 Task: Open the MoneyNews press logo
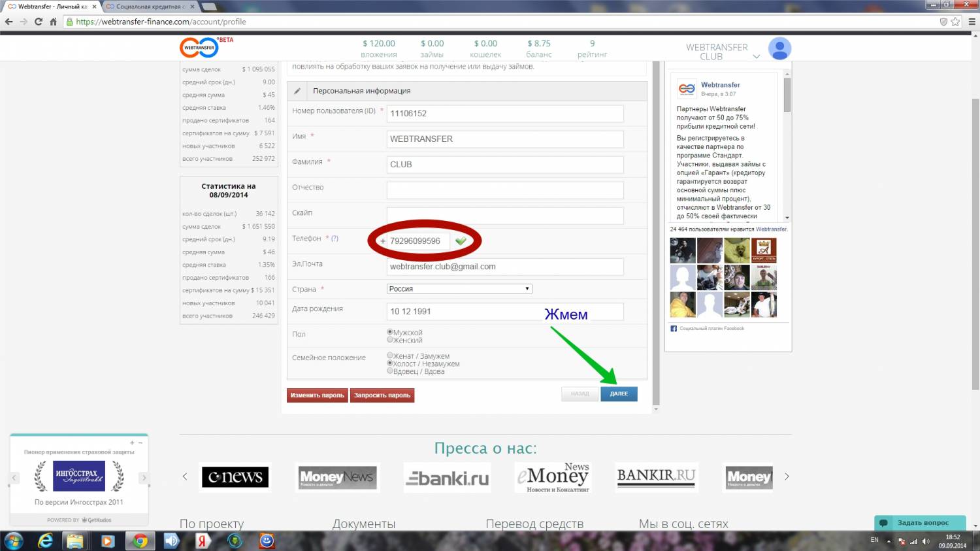pyautogui.click(x=337, y=477)
